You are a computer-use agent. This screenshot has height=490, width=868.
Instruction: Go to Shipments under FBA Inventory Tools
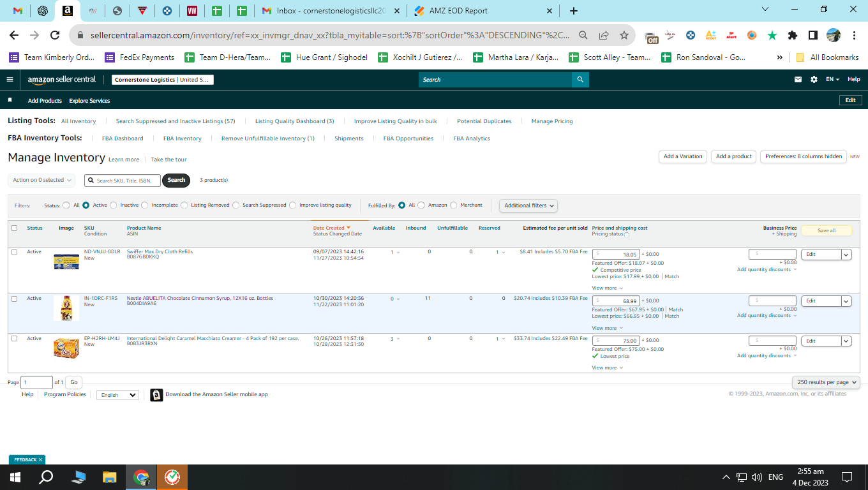349,138
